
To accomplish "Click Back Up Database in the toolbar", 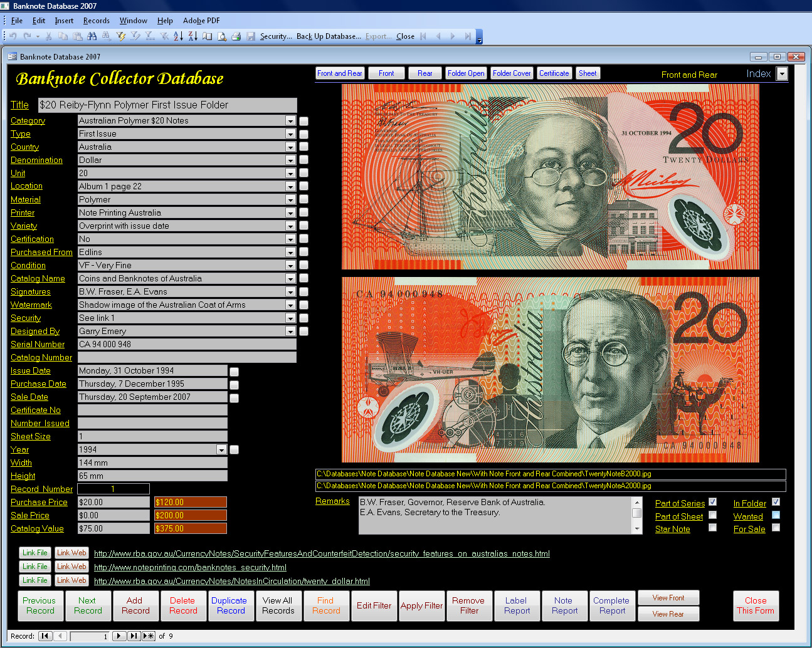I will (329, 36).
